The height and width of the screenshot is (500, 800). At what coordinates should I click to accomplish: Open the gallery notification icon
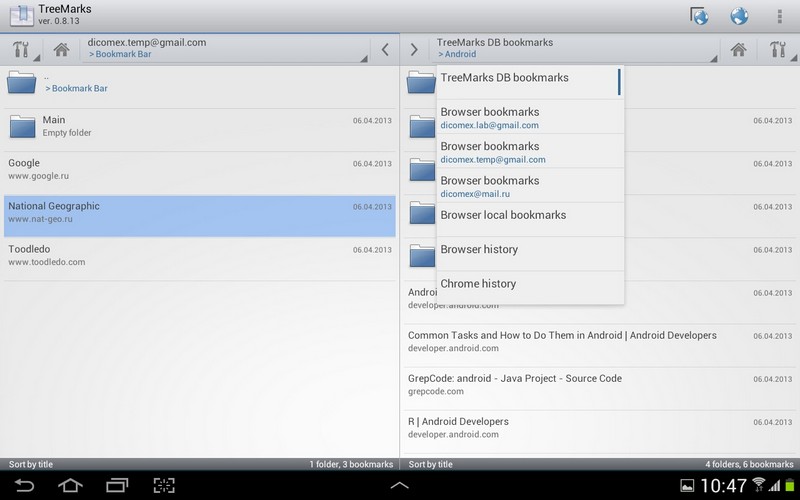(x=687, y=486)
